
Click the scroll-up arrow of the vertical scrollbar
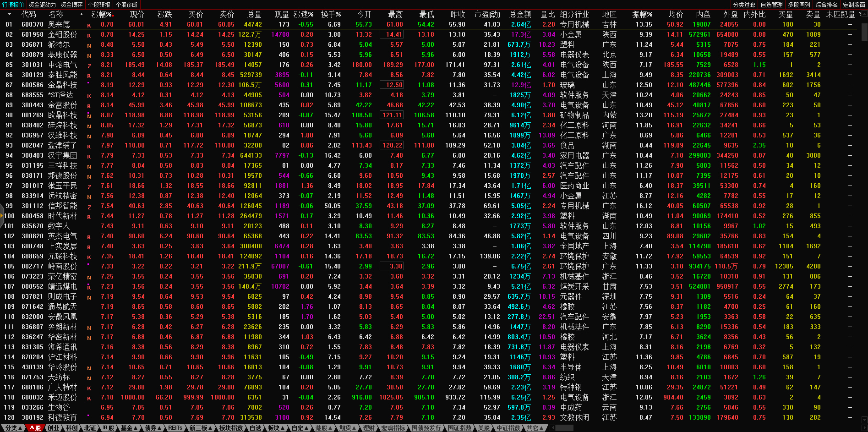(864, 14)
